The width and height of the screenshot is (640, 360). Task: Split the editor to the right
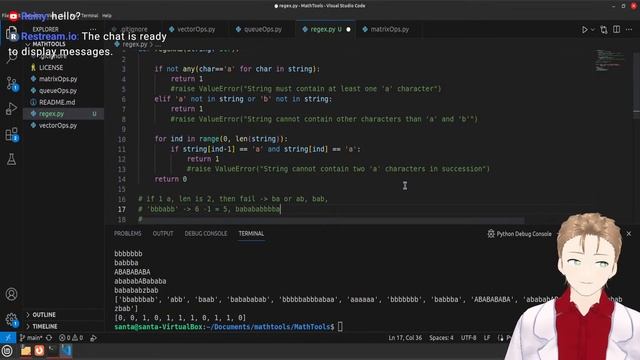coord(616,29)
